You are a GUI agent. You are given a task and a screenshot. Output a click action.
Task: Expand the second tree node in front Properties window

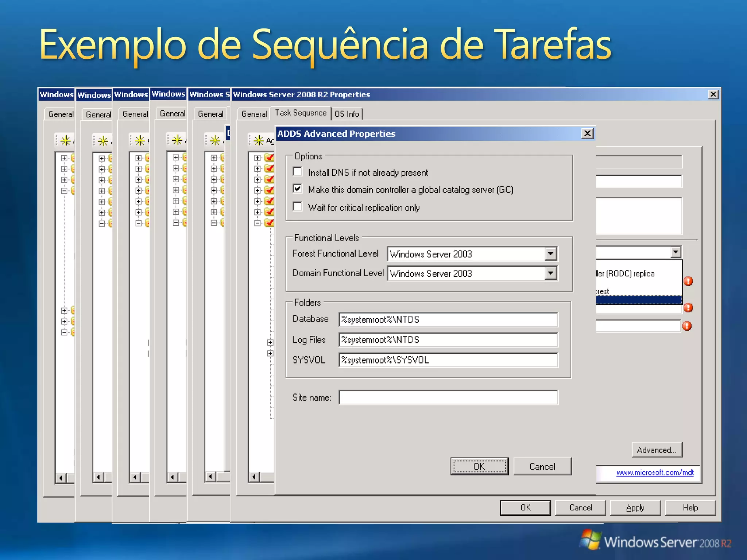click(258, 169)
